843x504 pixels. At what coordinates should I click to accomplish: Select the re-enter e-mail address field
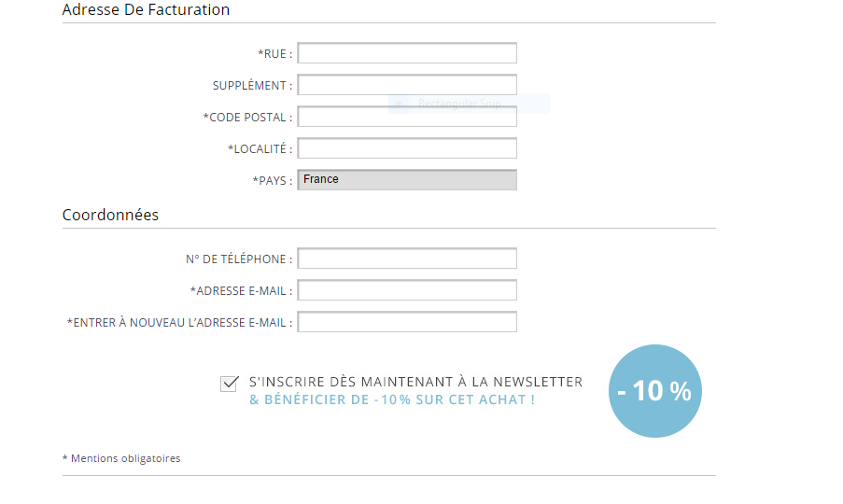click(x=407, y=322)
